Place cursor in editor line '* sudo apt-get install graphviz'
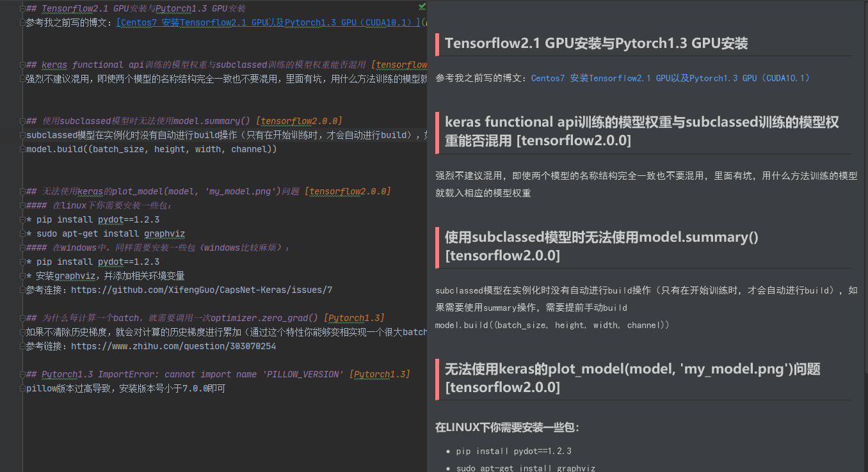 tap(106, 234)
